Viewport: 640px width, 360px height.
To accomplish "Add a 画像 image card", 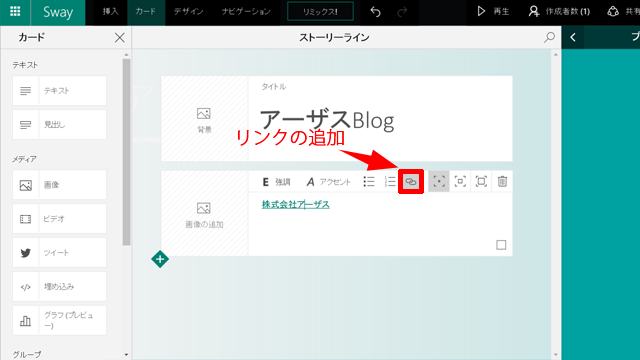I will 60,185.
